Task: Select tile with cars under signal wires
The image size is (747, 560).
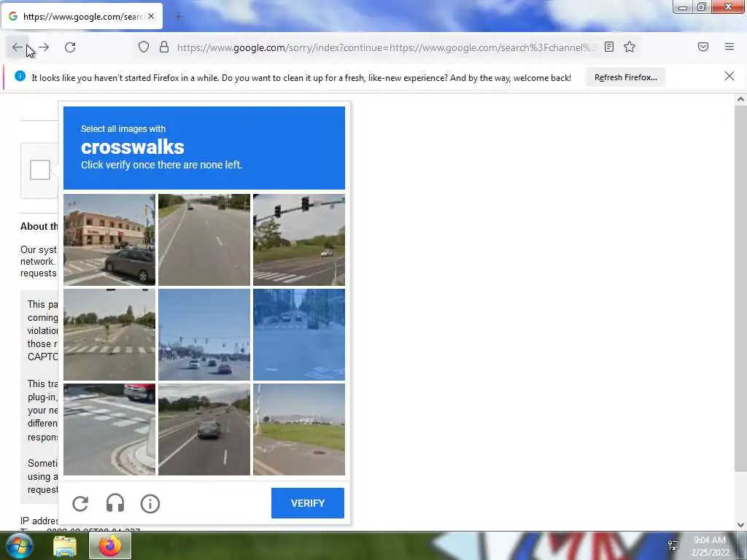Action: point(204,335)
